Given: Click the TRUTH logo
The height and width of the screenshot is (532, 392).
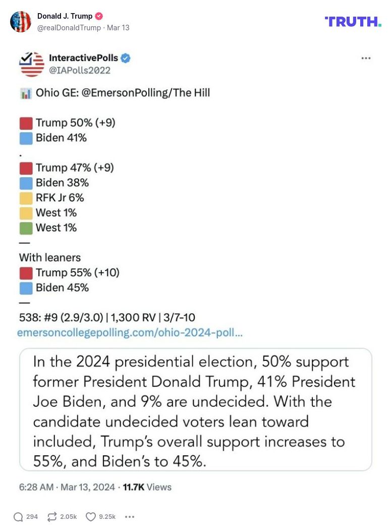Looking at the screenshot, I should pyautogui.click(x=353, y=21).
